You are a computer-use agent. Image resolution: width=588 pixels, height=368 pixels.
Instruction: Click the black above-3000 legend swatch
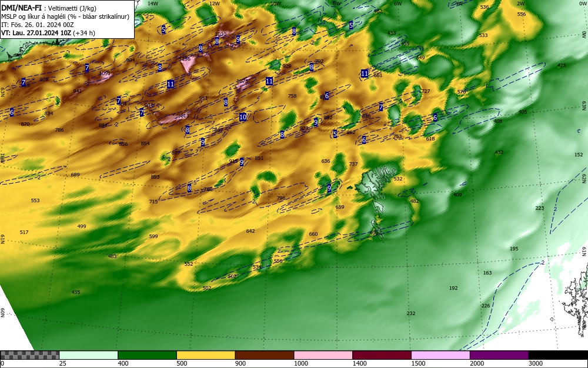[x=558, y=355]
